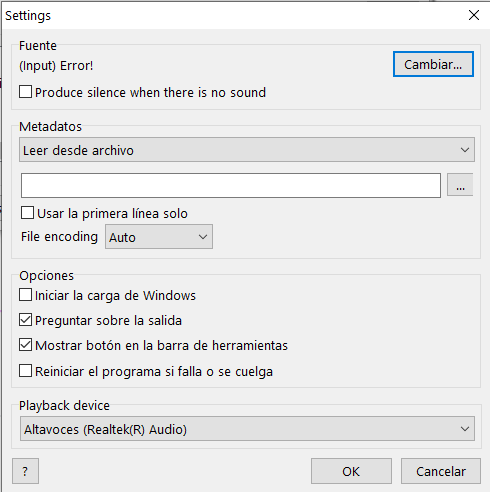Enable Produce silence when there is no sound

[x=26, y=92]
